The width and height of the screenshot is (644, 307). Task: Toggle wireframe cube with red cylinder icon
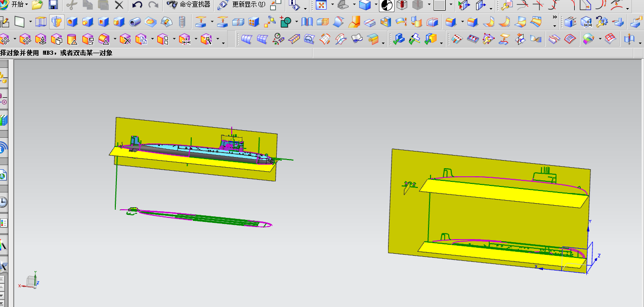pos(402,6)
